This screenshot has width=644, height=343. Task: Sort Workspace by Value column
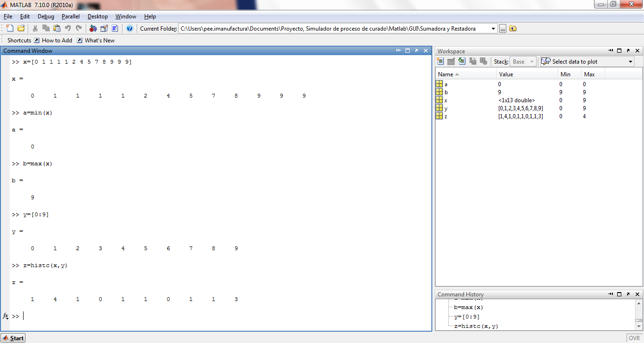527,74
